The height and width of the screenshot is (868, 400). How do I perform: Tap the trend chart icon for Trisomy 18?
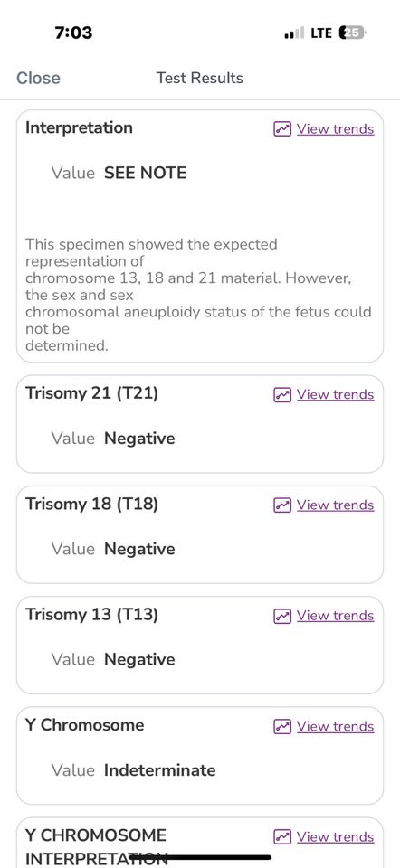coord(282,505)
